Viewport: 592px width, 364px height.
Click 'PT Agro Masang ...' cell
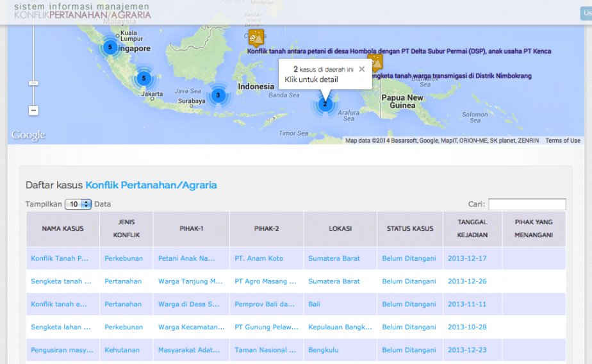tap(265, 281)
